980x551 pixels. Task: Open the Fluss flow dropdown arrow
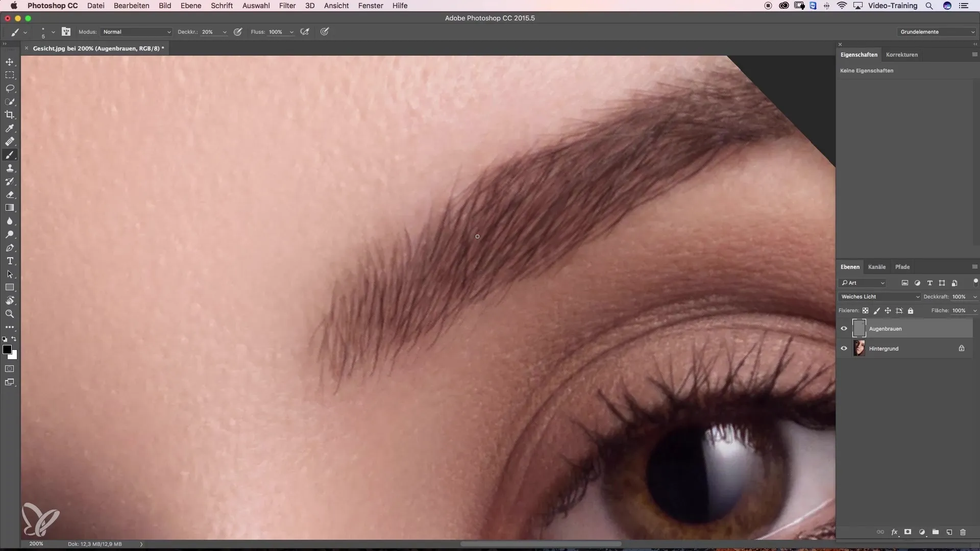291,32
